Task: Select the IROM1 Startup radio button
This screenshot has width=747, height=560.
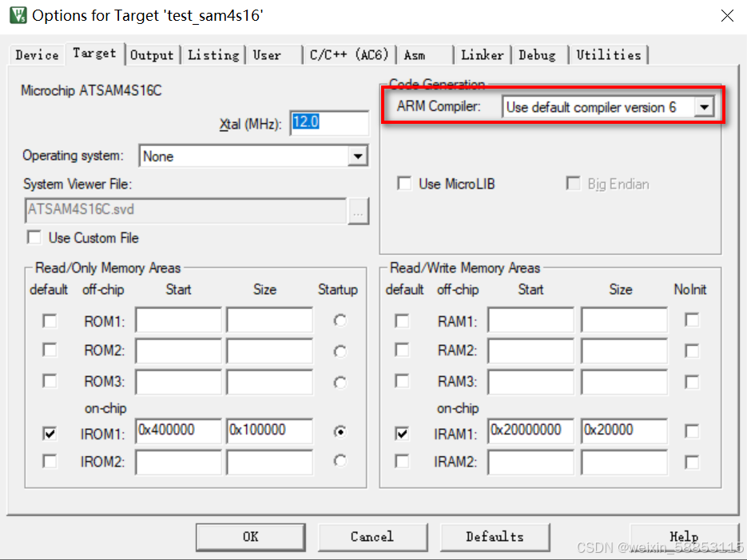Action: pos(340,431)
